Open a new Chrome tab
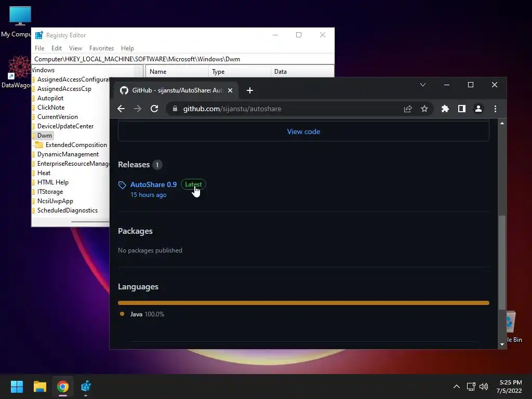Image resolution: width=532 pixels, height=399 pixels. (x=250, y=90)
